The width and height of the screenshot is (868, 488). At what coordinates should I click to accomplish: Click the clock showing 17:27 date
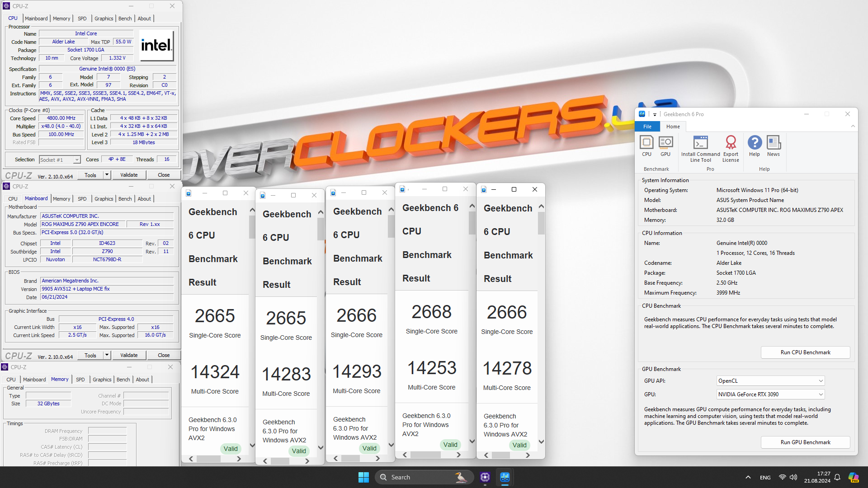pyautogui.click(x=817, y=477)
